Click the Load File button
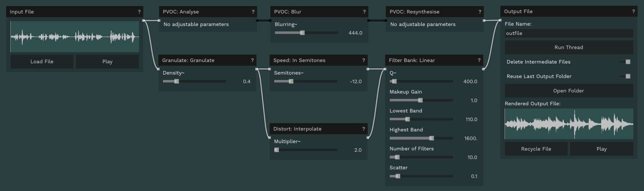644x191 pixels. pyautogui.click(x=42, y=61)
